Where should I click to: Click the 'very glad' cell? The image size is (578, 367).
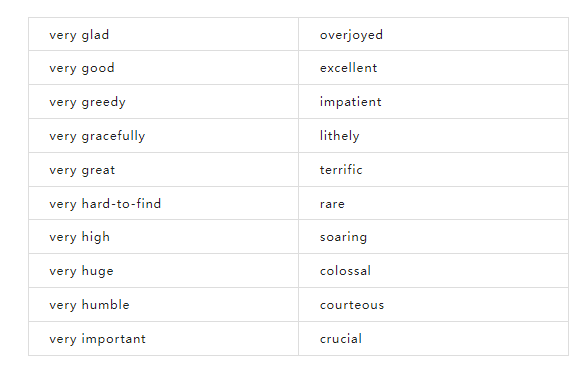(163, 34)
